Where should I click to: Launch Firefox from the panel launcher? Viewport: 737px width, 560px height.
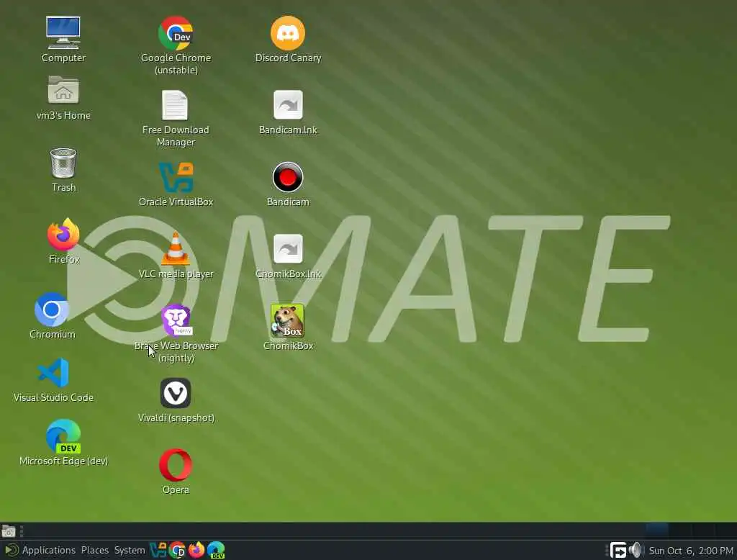point(196,550)
